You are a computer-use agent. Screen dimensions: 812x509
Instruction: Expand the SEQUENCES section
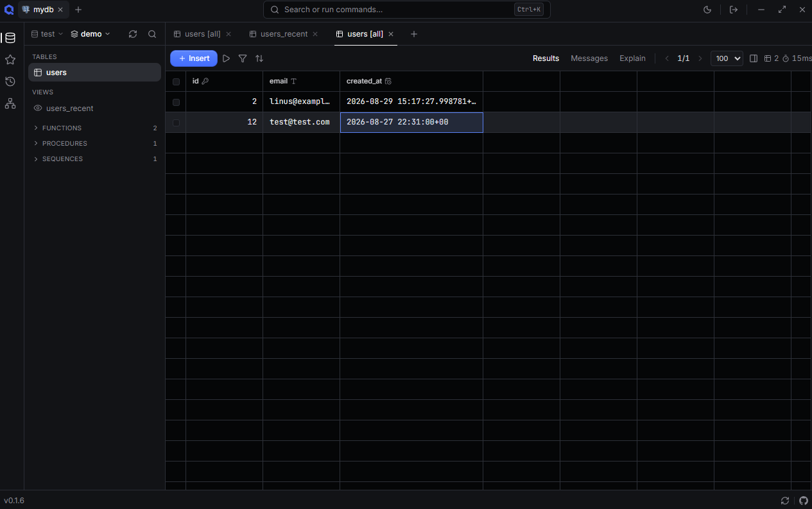(95, 159)
